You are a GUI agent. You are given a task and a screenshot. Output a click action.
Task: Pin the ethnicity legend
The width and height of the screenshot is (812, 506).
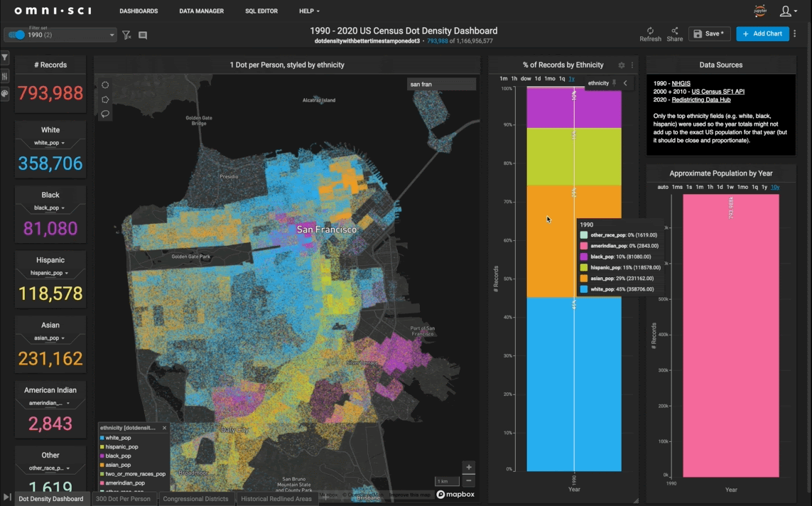(615, 83)
